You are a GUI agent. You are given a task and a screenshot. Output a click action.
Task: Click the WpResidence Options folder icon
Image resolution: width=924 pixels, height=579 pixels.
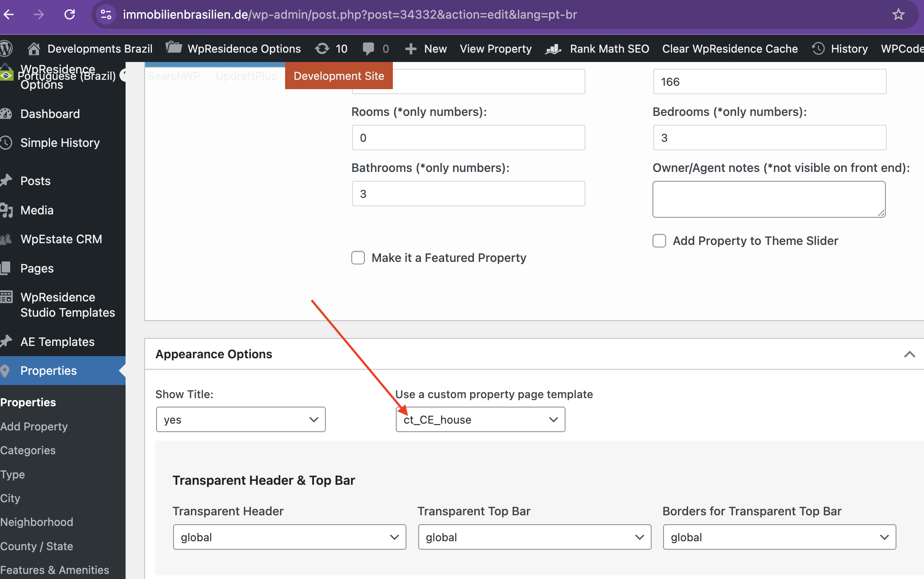pyautogui.click(x=173, y=48)
